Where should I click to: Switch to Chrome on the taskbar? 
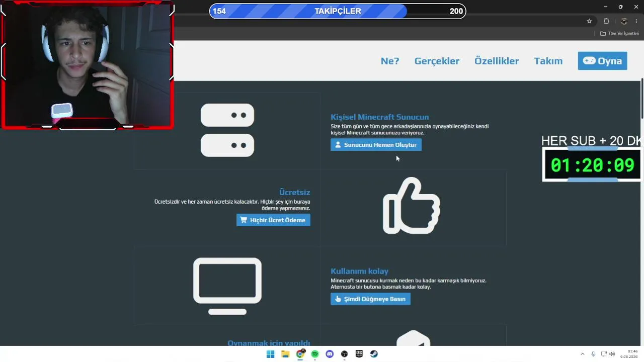(300, 354)
